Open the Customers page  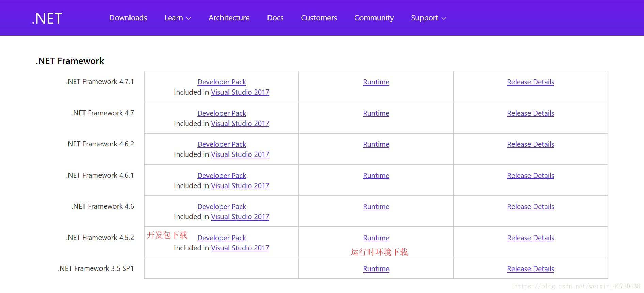[x=319, y=18]
